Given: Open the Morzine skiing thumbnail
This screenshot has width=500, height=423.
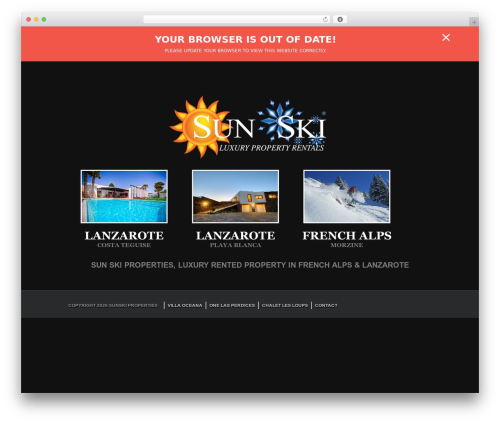Looking at the screenshot, I should coord(347,196).
